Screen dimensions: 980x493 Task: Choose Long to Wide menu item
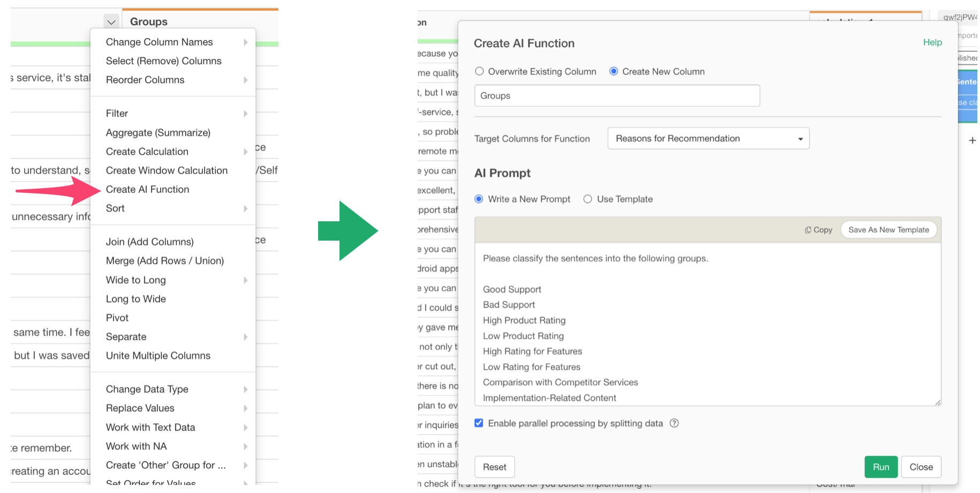click(x=173, y=299)
